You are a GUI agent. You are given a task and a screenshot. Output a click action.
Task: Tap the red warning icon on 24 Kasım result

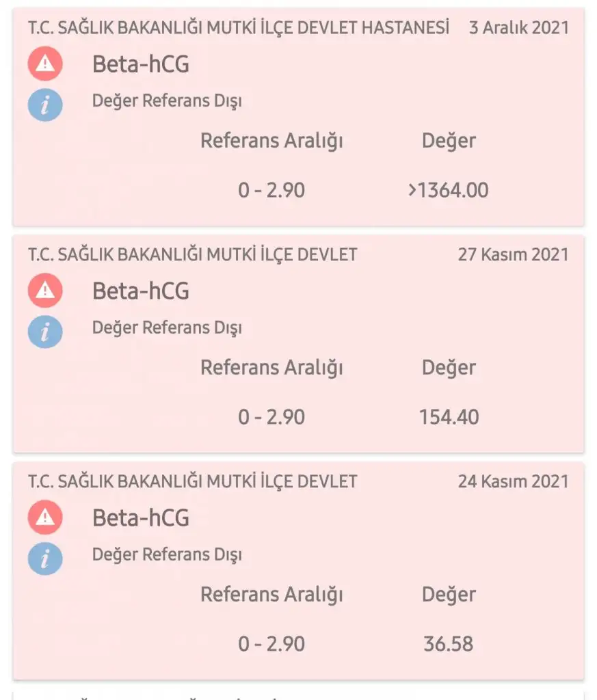click(x=45, y=517)
